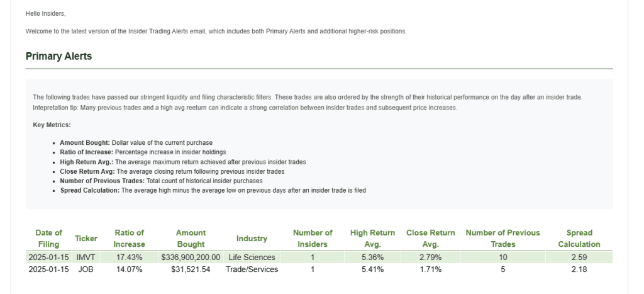Click the Key Metrics label
The width and height of the screenshot is (644, 294).
pyautogui.click(x=52, y=125)
